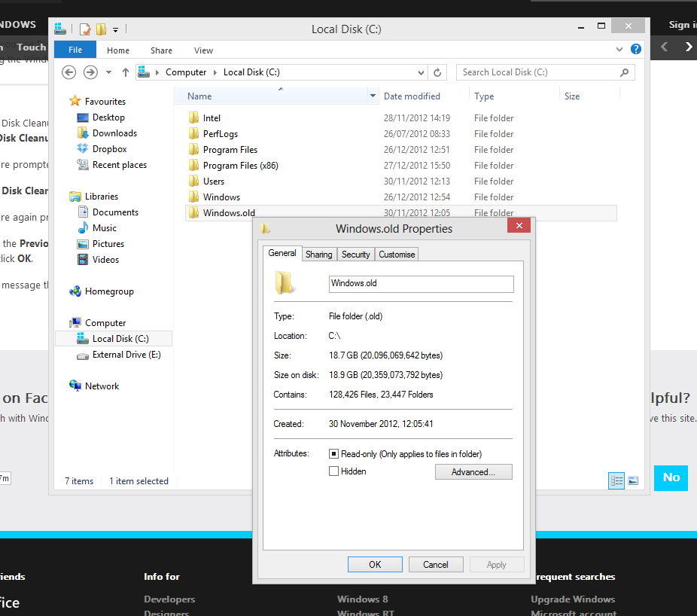Go up one level with the Up arrow
Image resolution: width=697 pixels, height=616 pixels.
(126, 72)
